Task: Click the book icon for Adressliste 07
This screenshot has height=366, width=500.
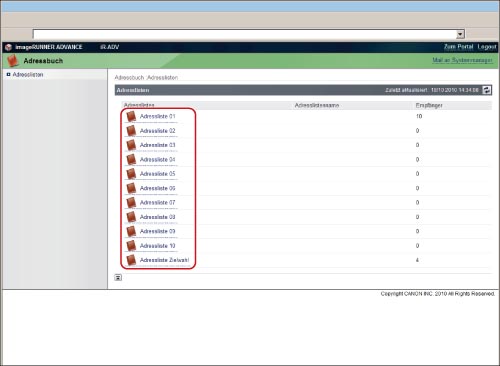Action: click(x=131, y=202)
